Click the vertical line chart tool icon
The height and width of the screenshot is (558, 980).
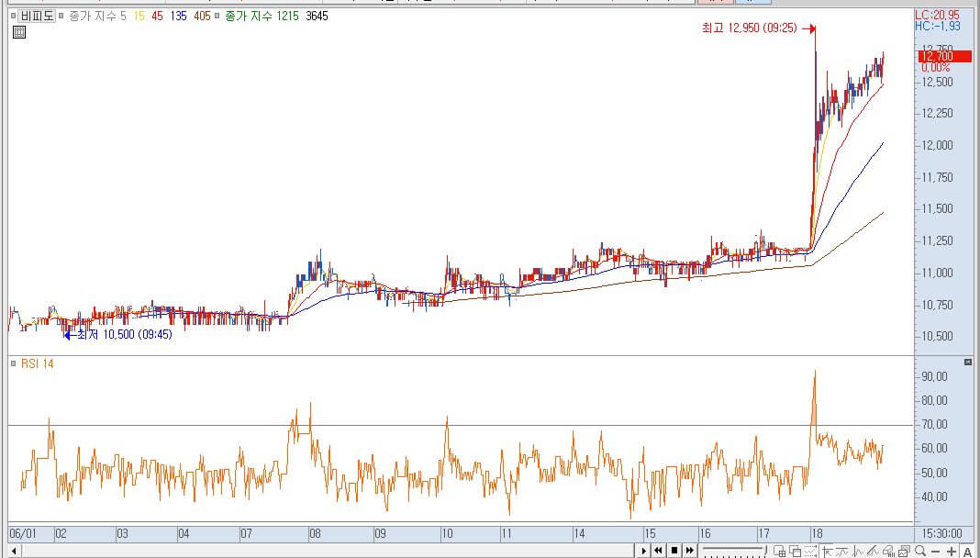pos(857,551)
